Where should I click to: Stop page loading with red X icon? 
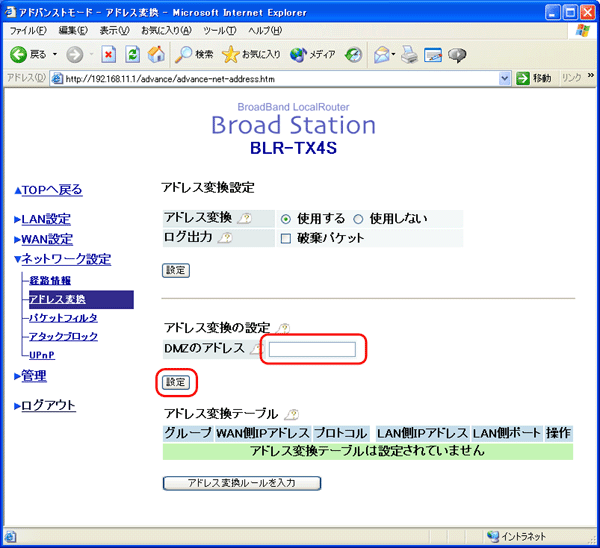[109, 55]
